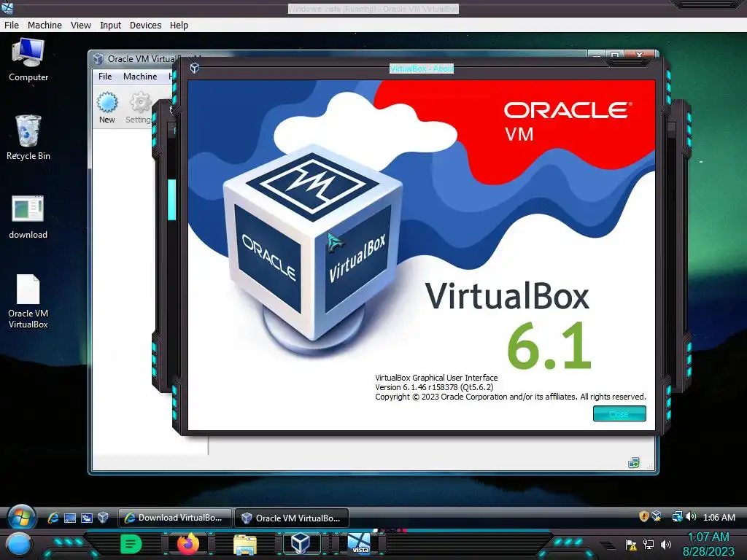Select the Oracle VM VirtualBox desktop file
Viewport: 747px width, 560px height.
tap(28, 301)
